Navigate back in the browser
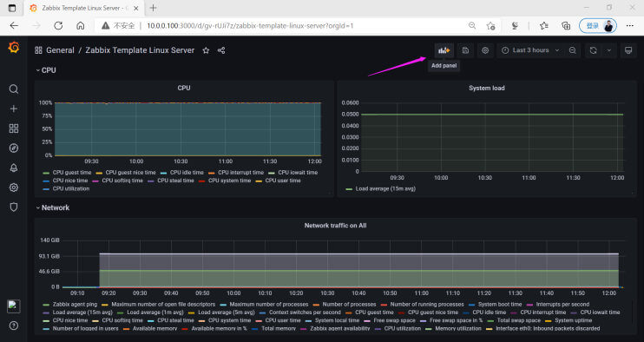644x342 pixels. click(x=14, y=25)
